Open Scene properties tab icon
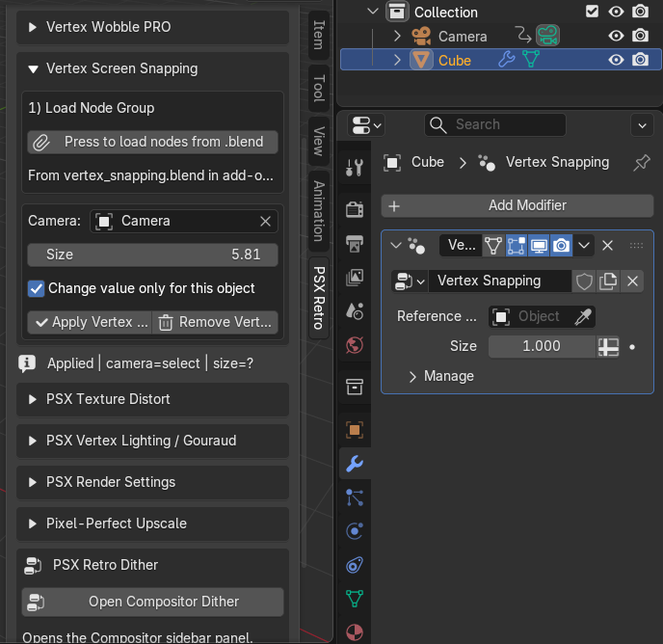 click(355, 311)
